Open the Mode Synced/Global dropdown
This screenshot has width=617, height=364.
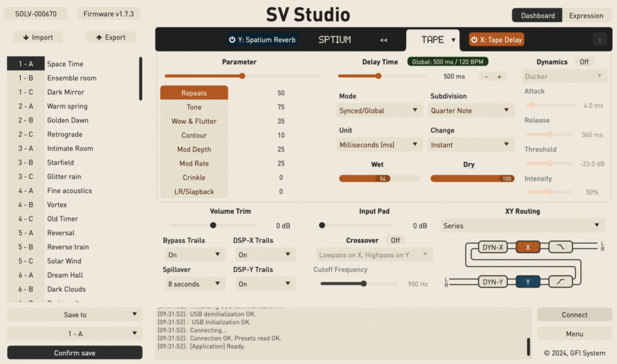[x=380, y=110]
